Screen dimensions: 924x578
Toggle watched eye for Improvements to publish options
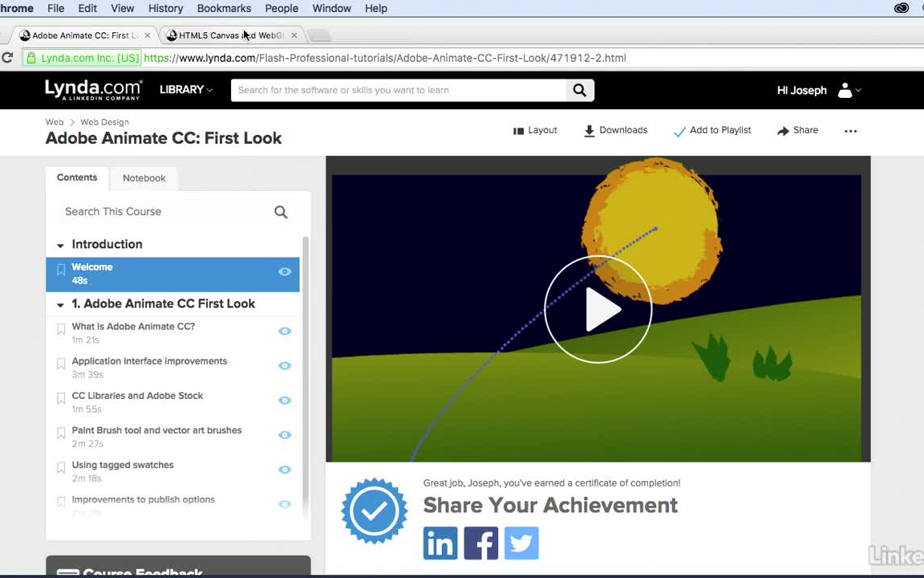285,504
